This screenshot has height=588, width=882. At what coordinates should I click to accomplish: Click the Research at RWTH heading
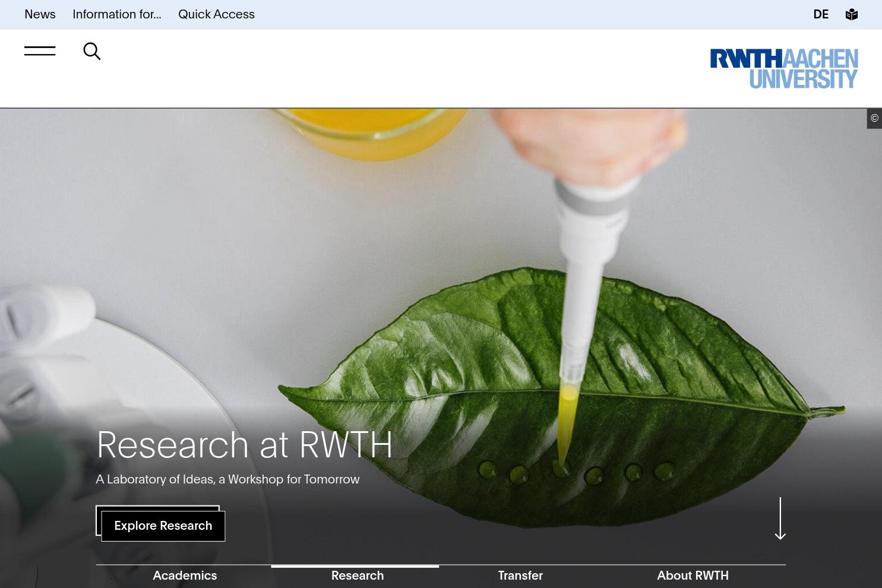(244, 444)
